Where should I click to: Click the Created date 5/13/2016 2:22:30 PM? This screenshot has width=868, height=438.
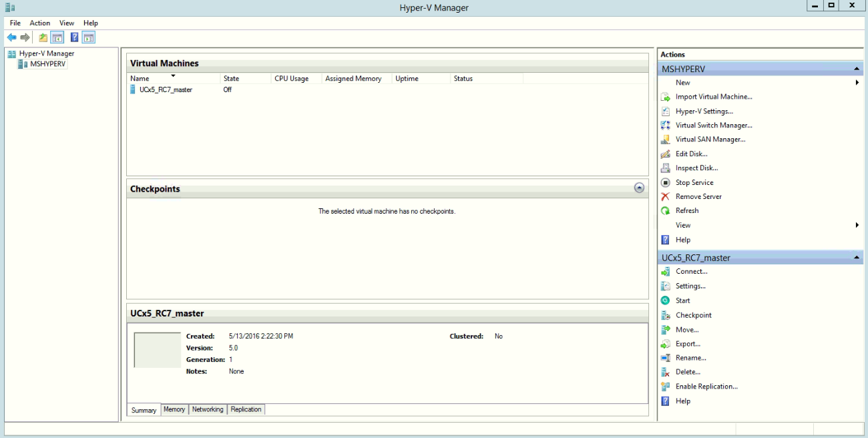click(x=261, y=337)
